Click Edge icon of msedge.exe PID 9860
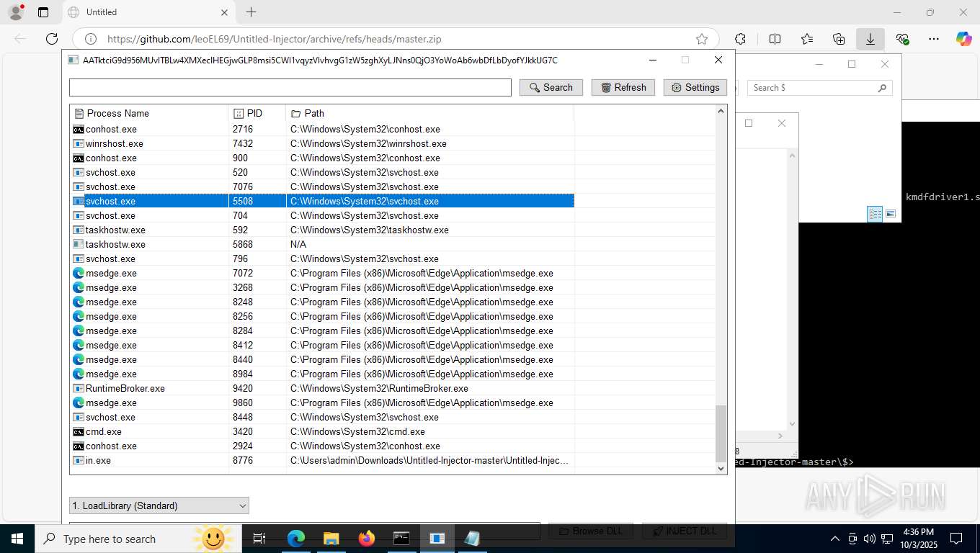The width and height of the screenshot is (980, 553). (x=79, y=403)
